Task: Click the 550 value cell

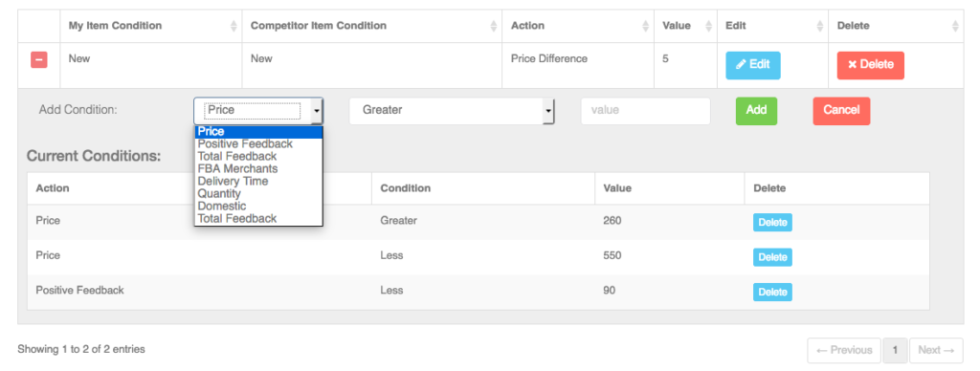Action: pos(669,257)
